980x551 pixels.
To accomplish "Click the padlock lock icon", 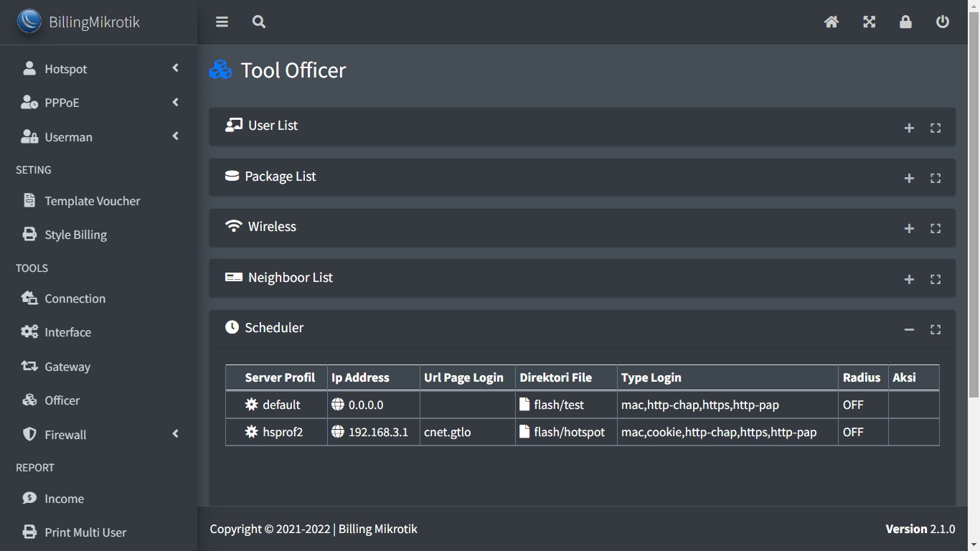I will coord(905,22).
